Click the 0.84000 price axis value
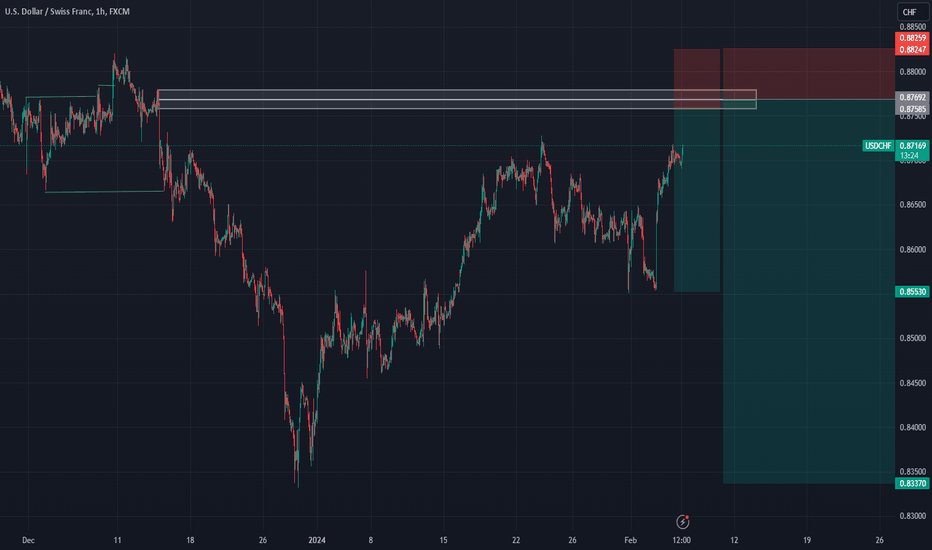 click(x=912, y=428)
